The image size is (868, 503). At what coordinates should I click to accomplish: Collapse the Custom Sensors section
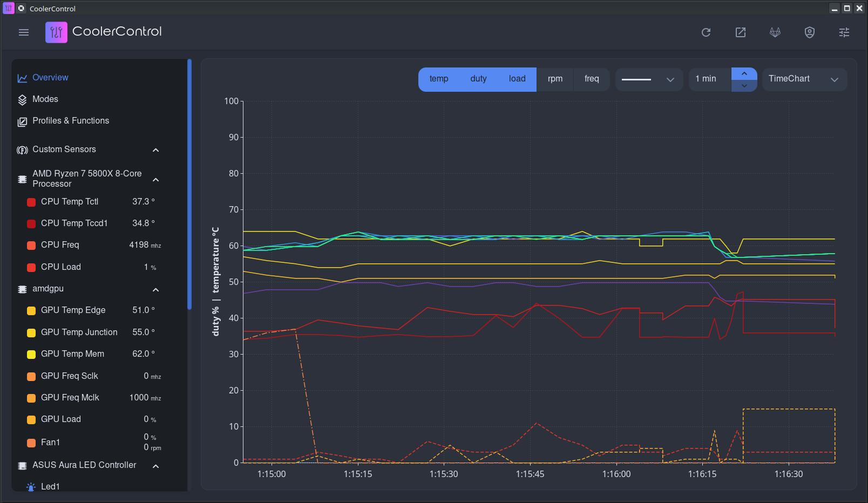(x=156, y=150)
